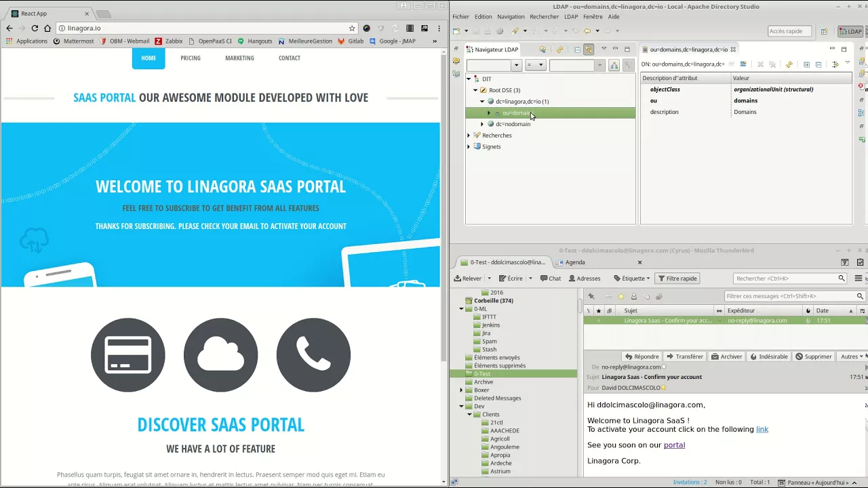The image size is (868, 488).
Task: Select the objectClass attribute row
Action: point(746,89)
